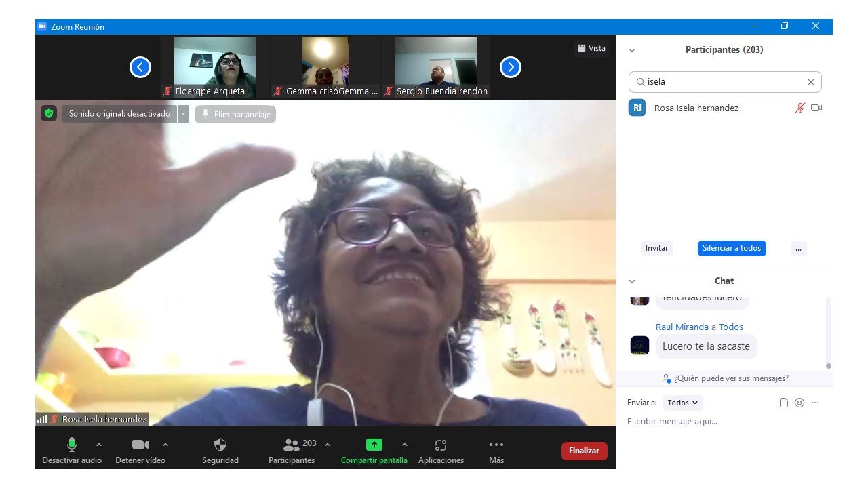Open Participantes panel from toolbar
This screenshot has width=868, height=488.
click(292, 445)
